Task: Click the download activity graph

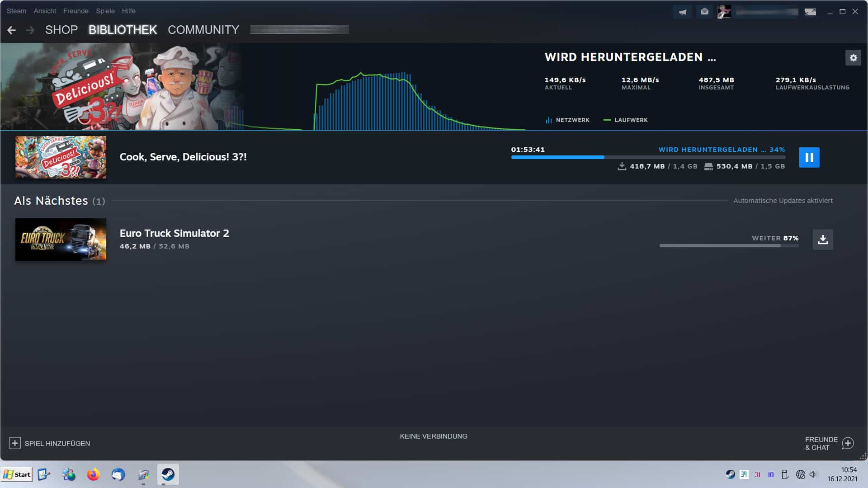Action: tap(384, 100)
